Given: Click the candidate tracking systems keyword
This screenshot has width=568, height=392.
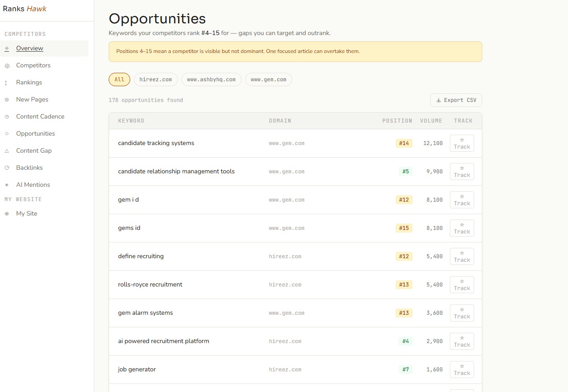Looking at the screenshot, I should (x=156, y=143).
